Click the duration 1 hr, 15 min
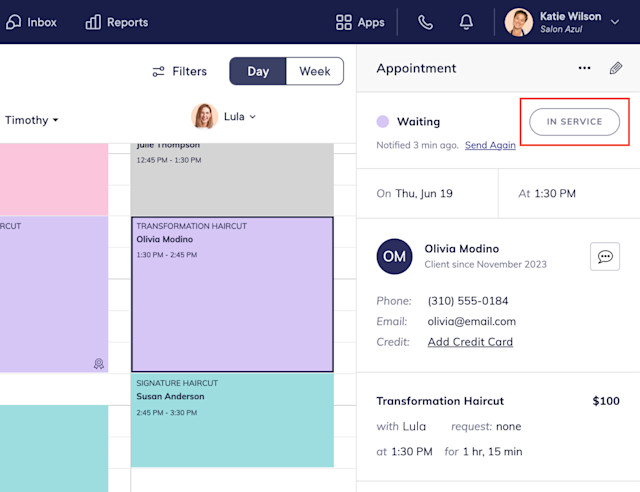 [492, 452]
